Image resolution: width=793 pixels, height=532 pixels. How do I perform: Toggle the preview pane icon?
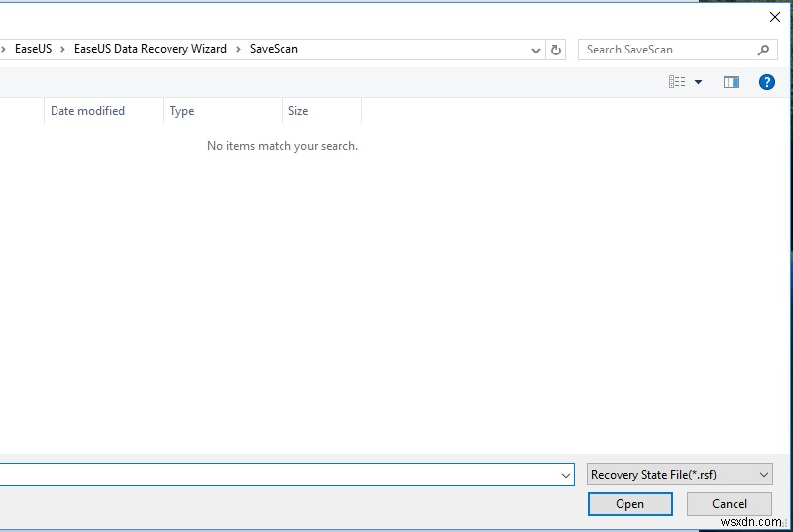(x=732, y=82)
